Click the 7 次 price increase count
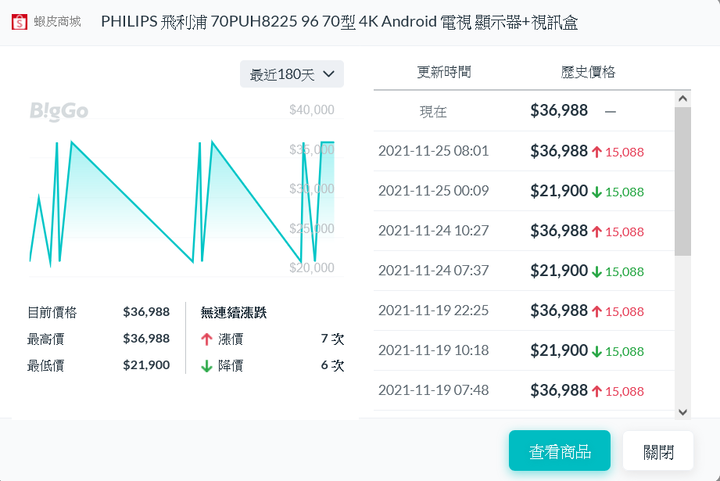Image resolution: width=720 pixels, height=481 pixels. (332, 339)
